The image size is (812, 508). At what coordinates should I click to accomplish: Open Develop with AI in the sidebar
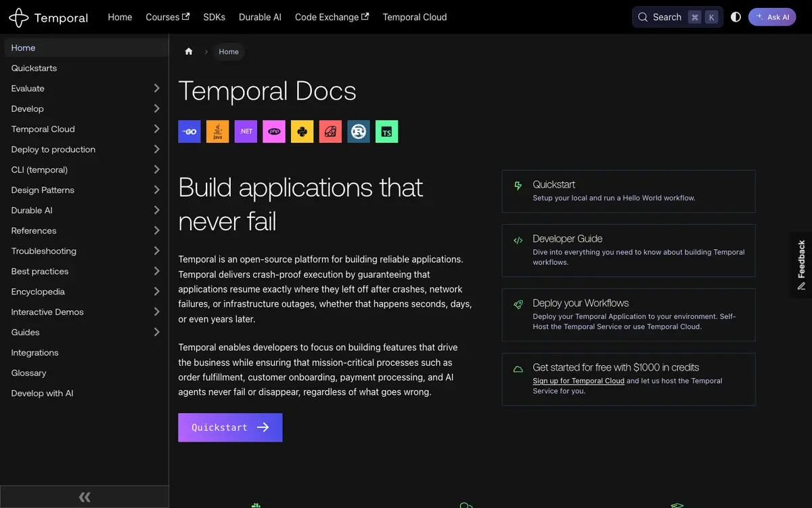tap(85, 393)
